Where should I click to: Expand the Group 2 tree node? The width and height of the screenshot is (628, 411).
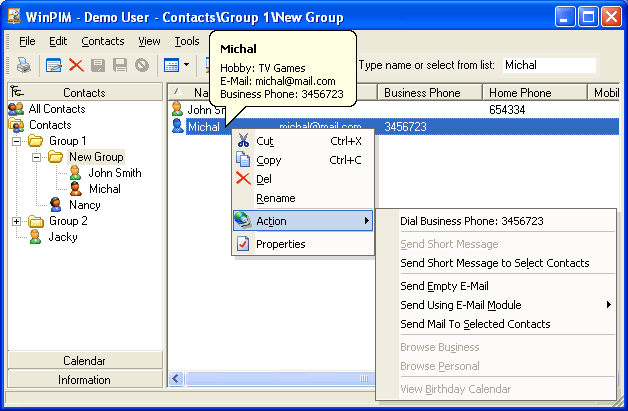[16, 221]
